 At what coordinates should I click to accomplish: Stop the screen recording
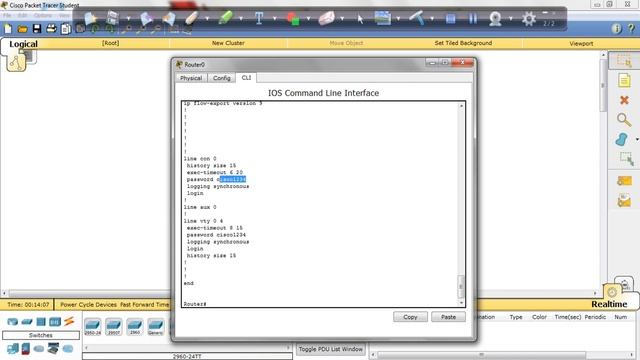click(451, 19)
